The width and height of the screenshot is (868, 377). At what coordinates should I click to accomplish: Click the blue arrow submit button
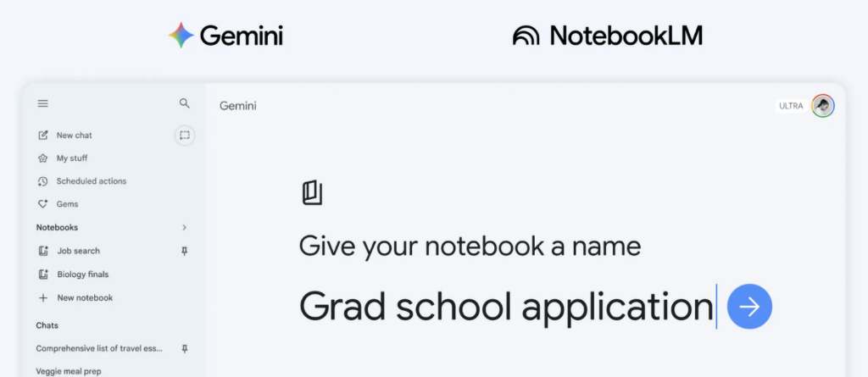(x=749, y=306)
